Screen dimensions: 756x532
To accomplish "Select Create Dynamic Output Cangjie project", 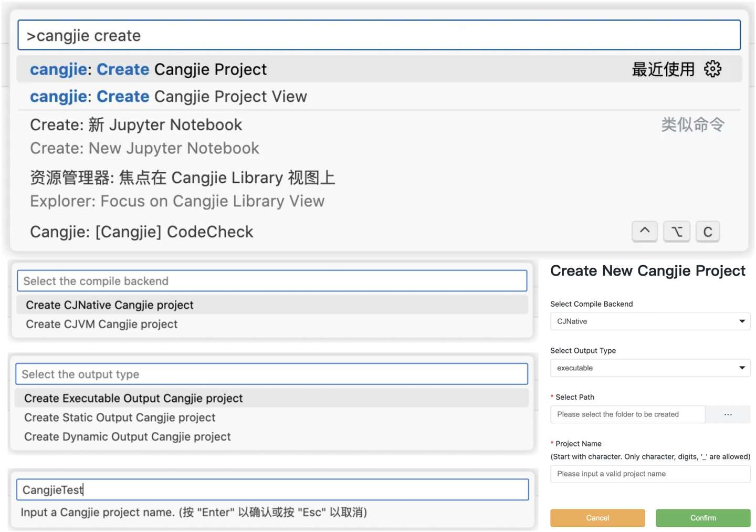I will tap(128, 437).
